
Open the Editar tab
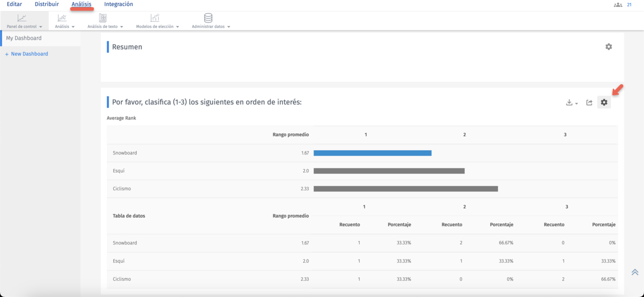point(14,4)
